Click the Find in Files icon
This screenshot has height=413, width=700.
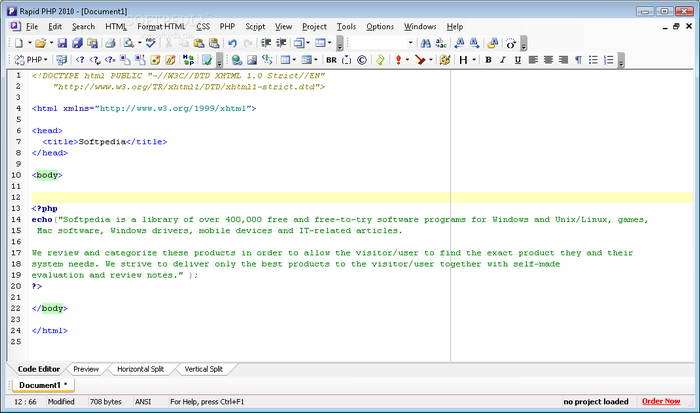[x=493, y=43]
